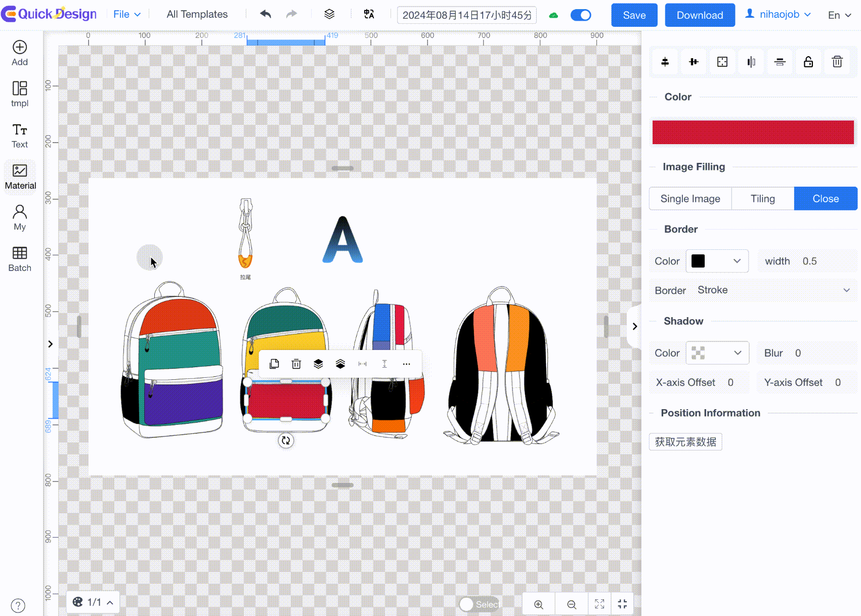Open more options ellipsis in floating toolbar
The width and height of the screenshot is (861, 616).
click(x=406, y=364)
